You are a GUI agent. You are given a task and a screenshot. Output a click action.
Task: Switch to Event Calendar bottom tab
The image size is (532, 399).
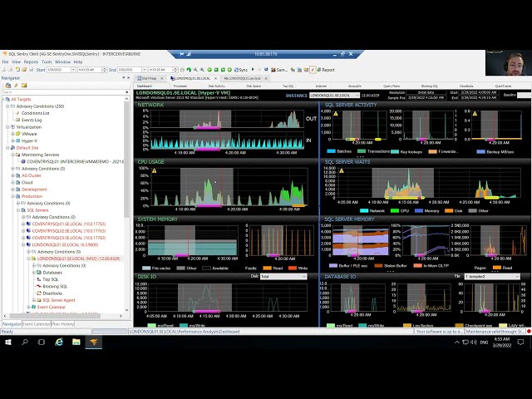tap(37, 324)
